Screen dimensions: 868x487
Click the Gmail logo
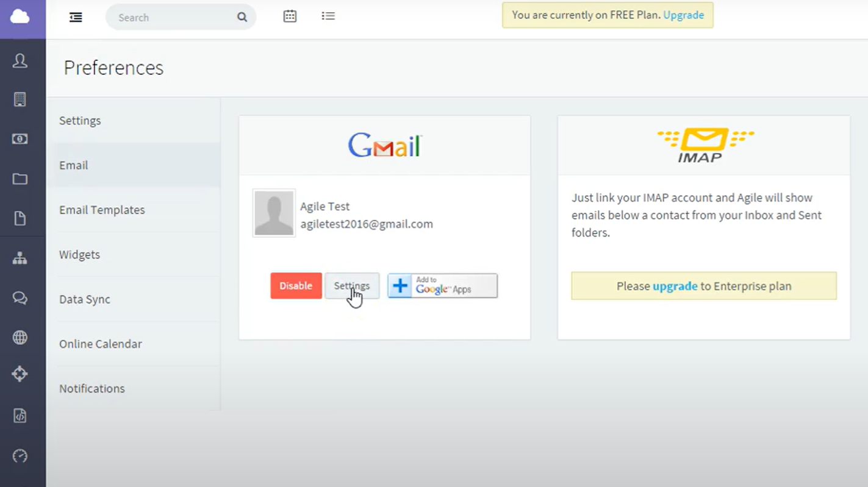(x=385, y=146)
